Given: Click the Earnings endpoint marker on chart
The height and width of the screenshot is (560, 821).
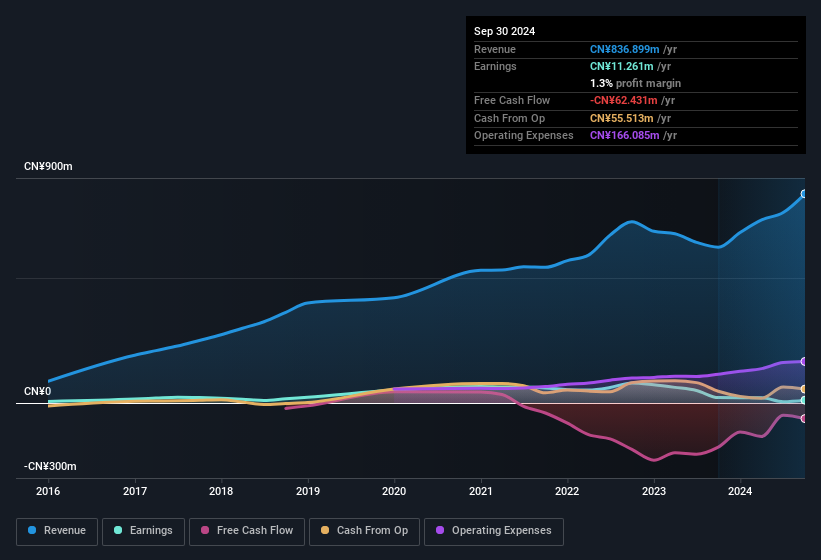Looking at the screenshot, I should coord(804,400).
